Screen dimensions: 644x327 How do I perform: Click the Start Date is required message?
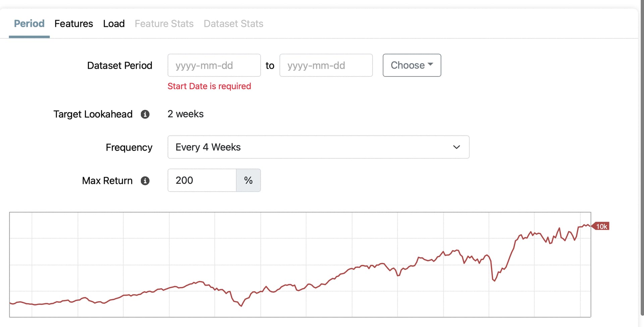(x=209, y=86)
